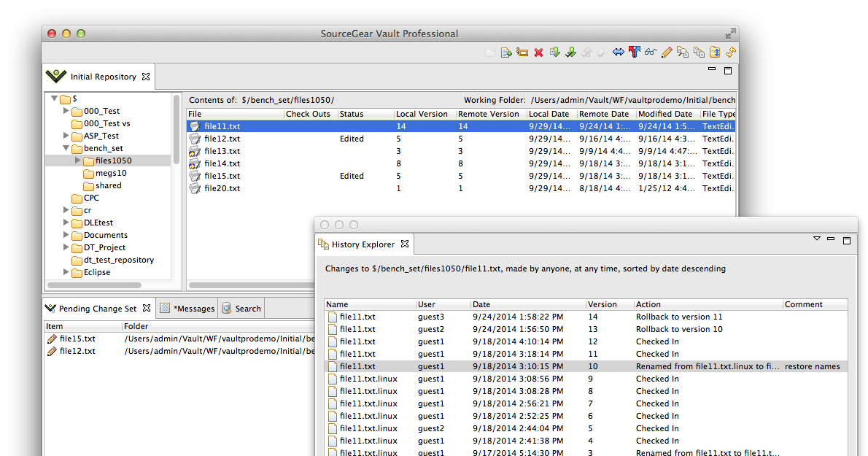Image resolution: width=868 pixels, height=456 pixels.
Task: Click the Check Out green arrow with checkmark icon
Action: click(x=570, y=53)
